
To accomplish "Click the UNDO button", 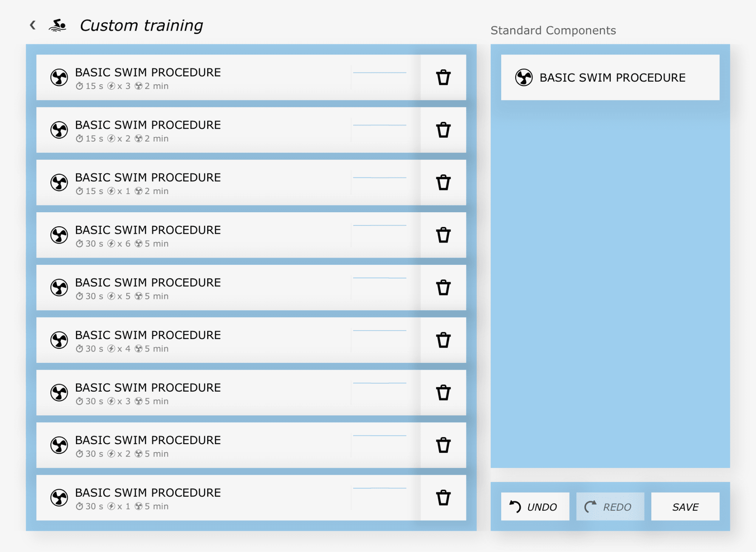I will (535, 507).
